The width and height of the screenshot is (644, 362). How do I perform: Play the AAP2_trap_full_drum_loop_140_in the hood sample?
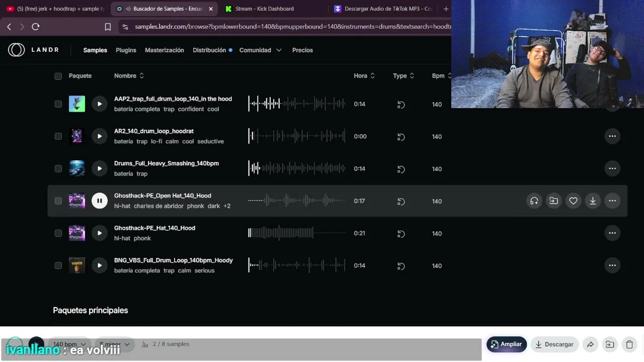100,104
